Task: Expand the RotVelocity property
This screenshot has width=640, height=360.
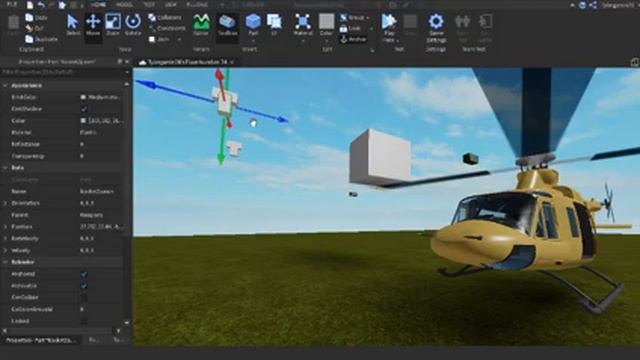Action: (x=5, y=238)
